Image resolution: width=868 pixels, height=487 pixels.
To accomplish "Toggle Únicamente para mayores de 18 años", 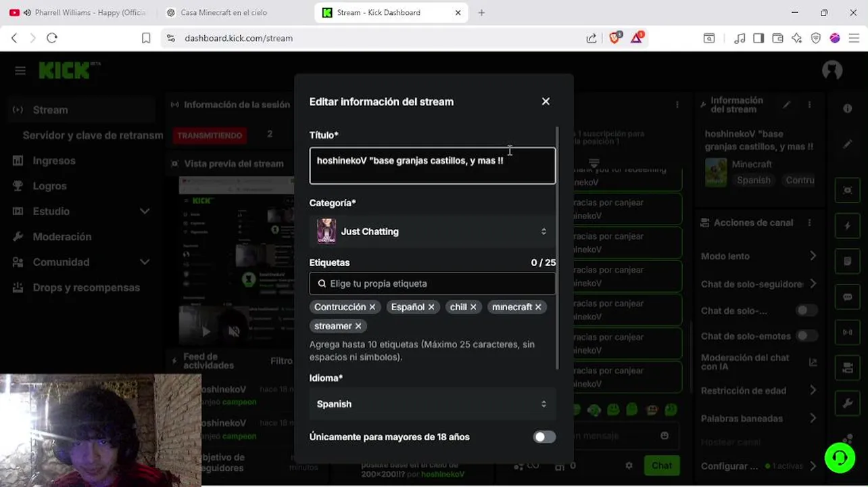I will click(x=544, y=437).
